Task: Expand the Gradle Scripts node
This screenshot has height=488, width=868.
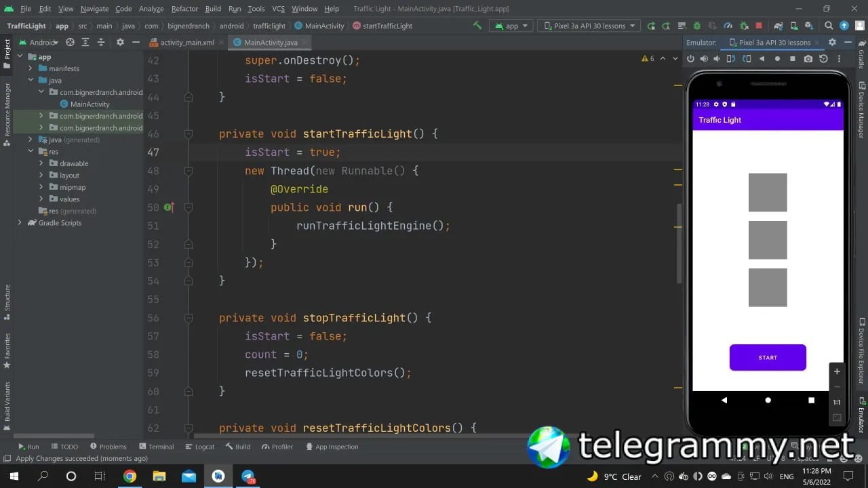Action: (20, 223)
